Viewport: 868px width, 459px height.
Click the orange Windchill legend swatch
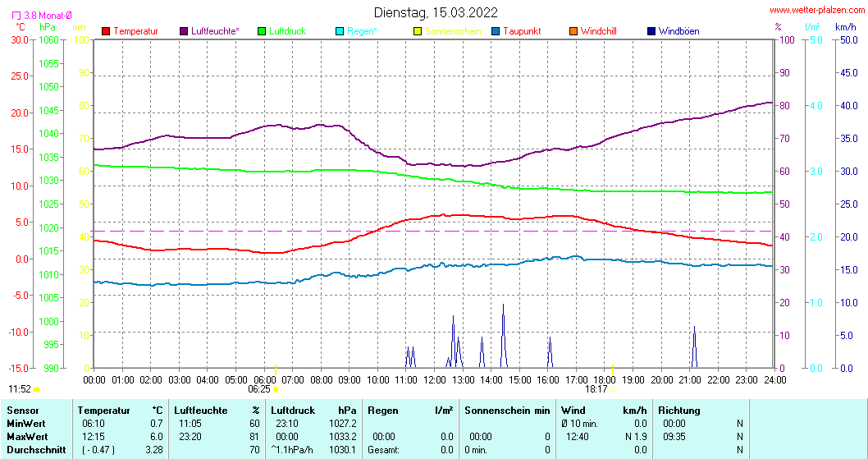point(573,31)
